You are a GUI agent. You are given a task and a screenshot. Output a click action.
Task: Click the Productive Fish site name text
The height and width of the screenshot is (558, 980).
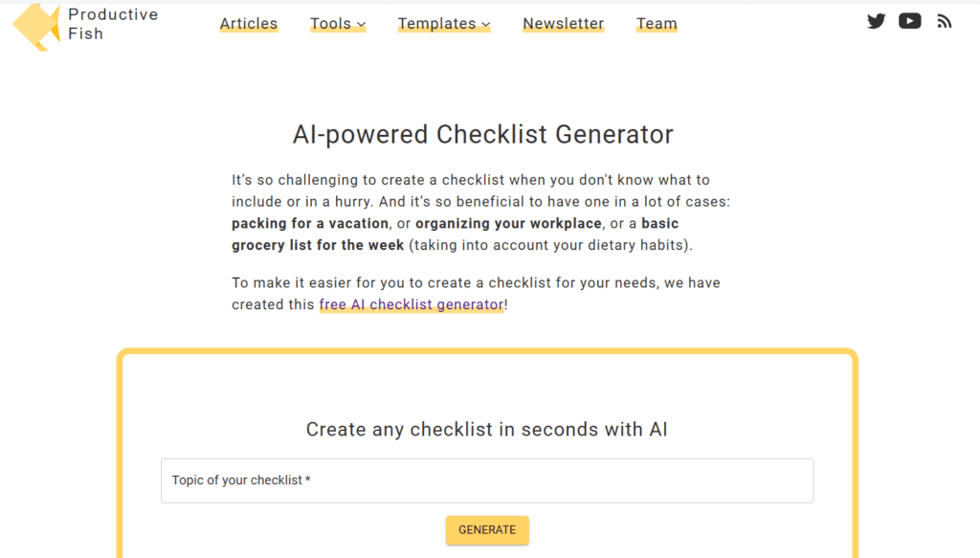coord(114,24)
